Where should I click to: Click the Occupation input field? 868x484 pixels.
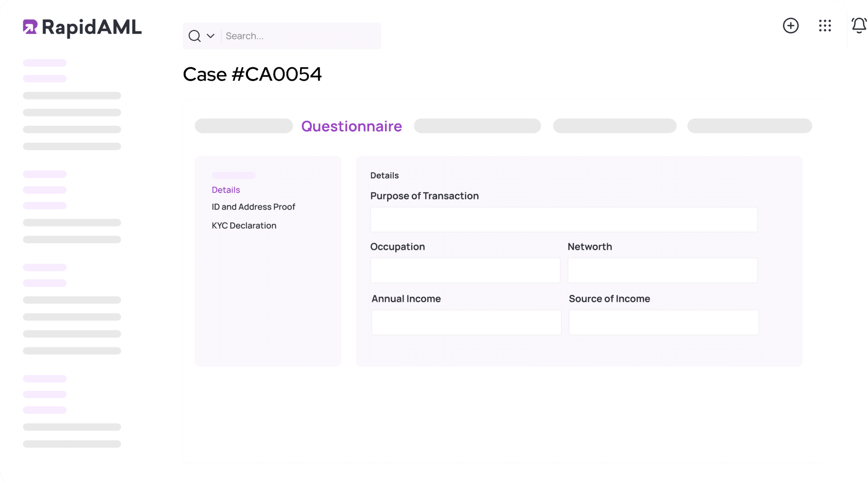point(465,270)
